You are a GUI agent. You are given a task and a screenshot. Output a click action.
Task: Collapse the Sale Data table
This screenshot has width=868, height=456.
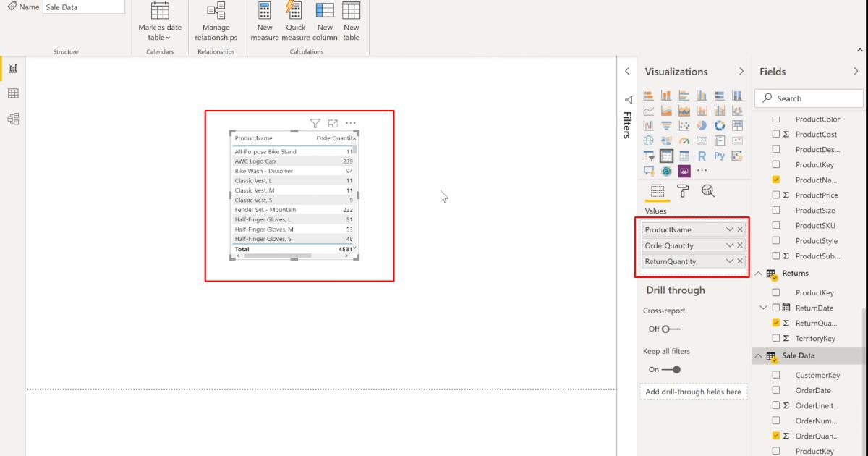click(x=758, y=355)
